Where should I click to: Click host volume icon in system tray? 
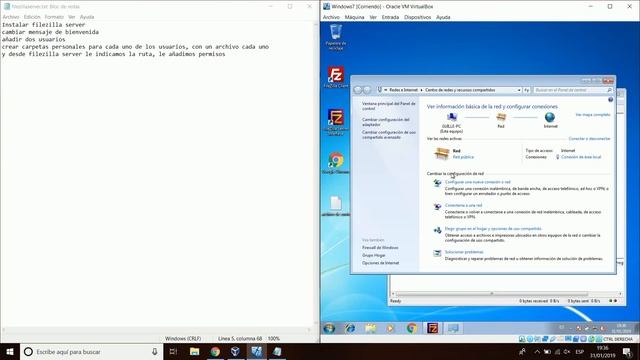pyautogui.click(x=567, y=352)
